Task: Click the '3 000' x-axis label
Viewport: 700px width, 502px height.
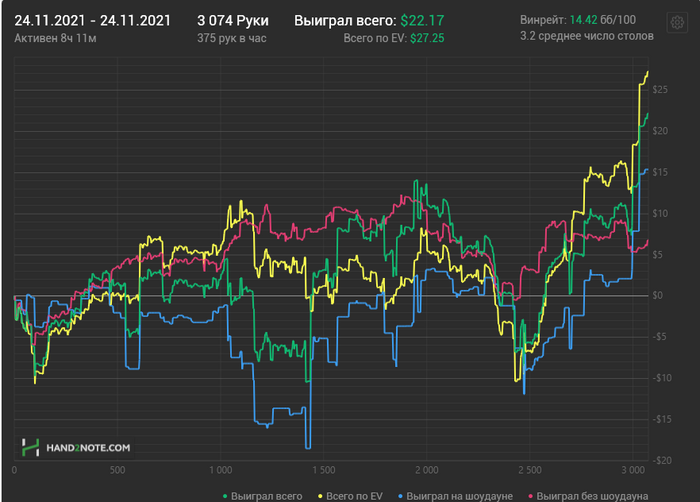Action: click(633, 470)
